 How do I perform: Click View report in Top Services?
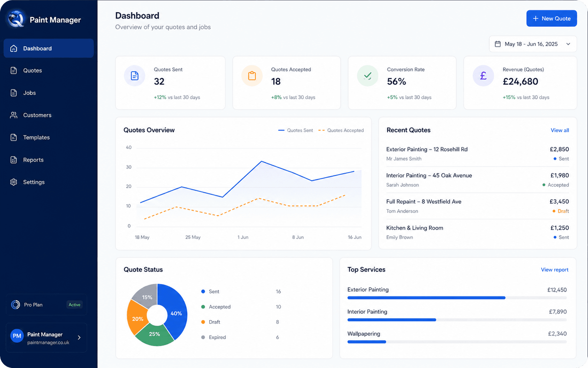click(x=555, y=270)
